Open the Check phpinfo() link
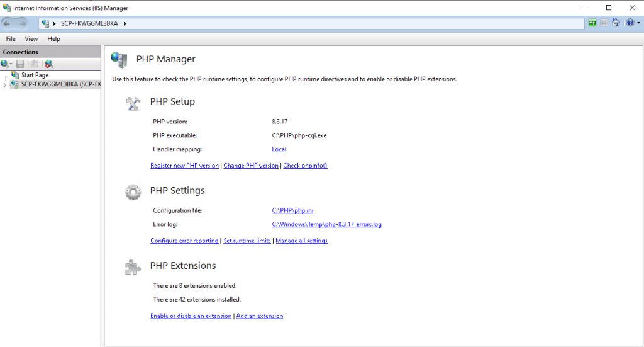 pos(305,166)
